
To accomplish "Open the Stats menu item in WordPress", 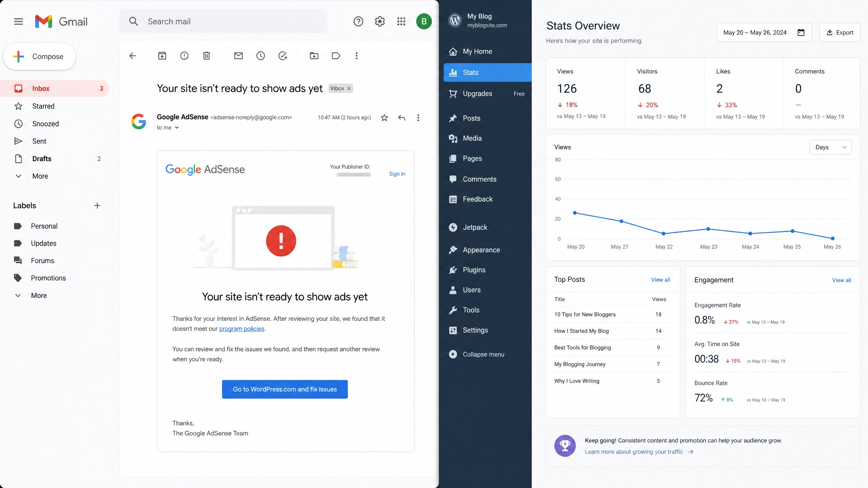I will (x=487, y=73).
